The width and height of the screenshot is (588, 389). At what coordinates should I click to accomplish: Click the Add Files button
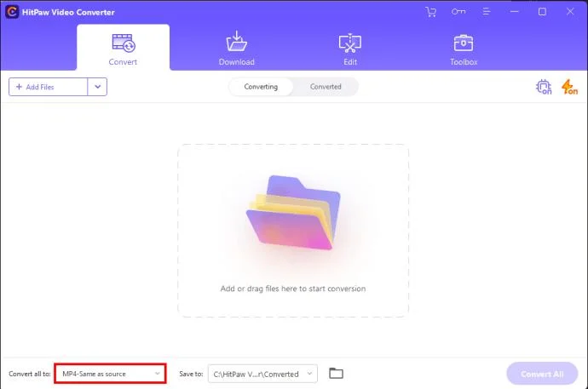(48, 87)
